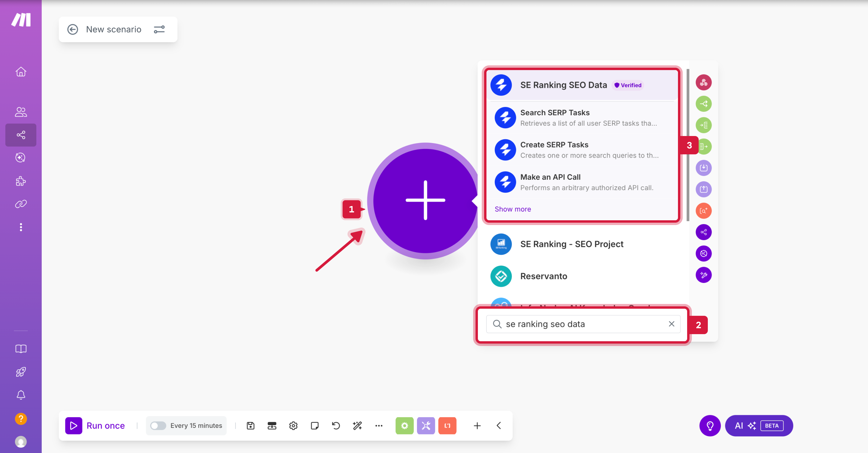Click the save scenario disk icon
This screenshot has width=868, height=453.
[250, 426]
